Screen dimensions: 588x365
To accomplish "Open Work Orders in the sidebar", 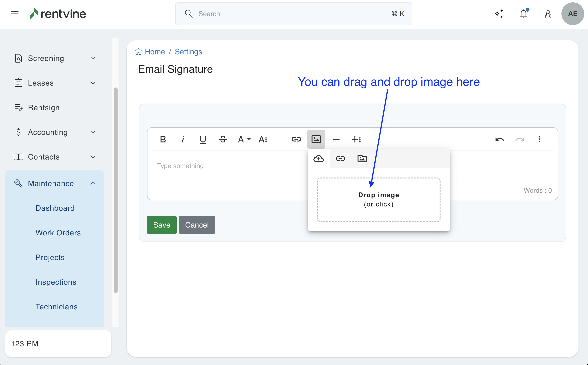I will (58, 233).
